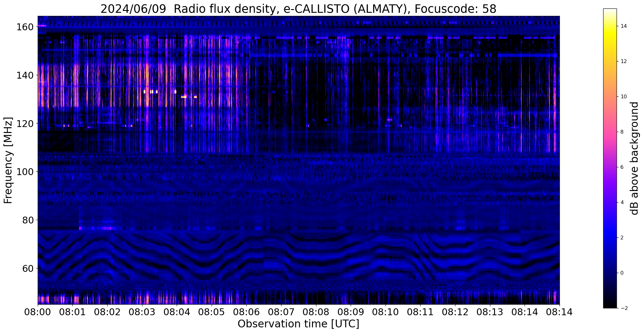Click the 'Observation time [UTC]' x-axis label
Viewport: 644px width, 333px height.
point(298,324)
